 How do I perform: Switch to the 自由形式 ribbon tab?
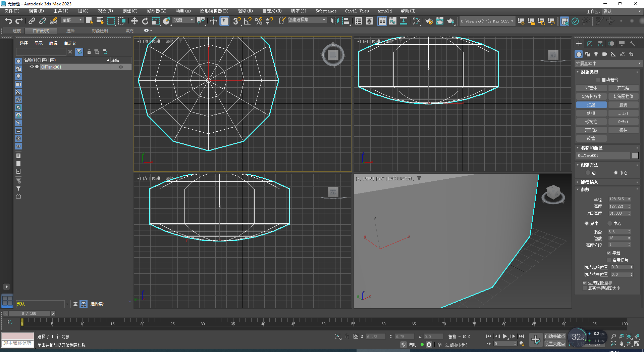(41, 31)
